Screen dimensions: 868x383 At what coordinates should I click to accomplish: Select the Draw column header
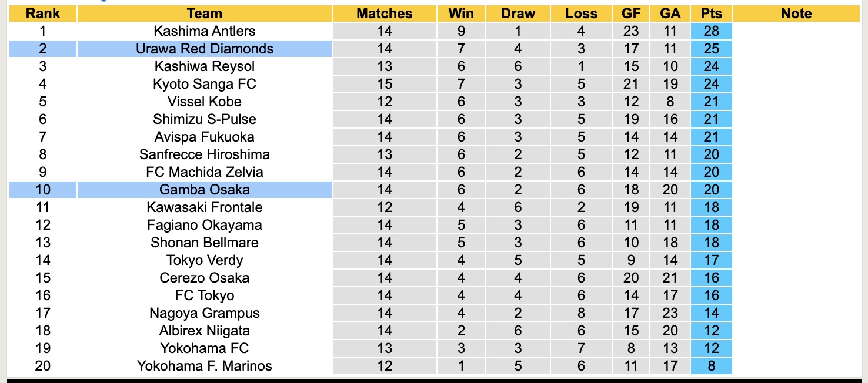point(518,14)
